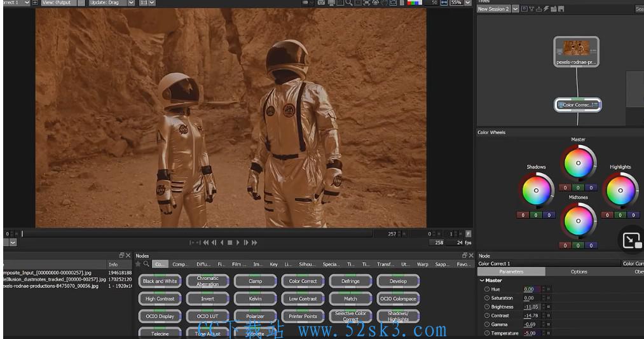Open the Update: Drag dropdown

131,3
